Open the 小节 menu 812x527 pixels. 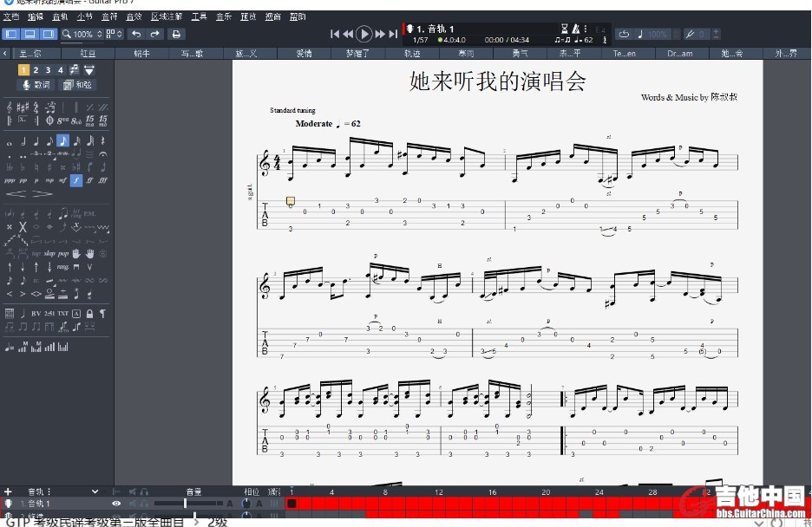point(84,17)
